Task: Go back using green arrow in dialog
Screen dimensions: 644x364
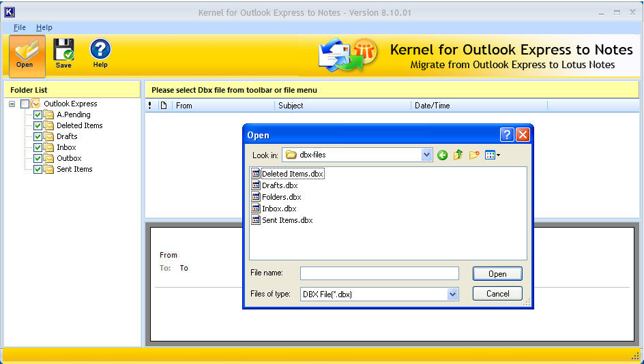Action: click(443, 155)
